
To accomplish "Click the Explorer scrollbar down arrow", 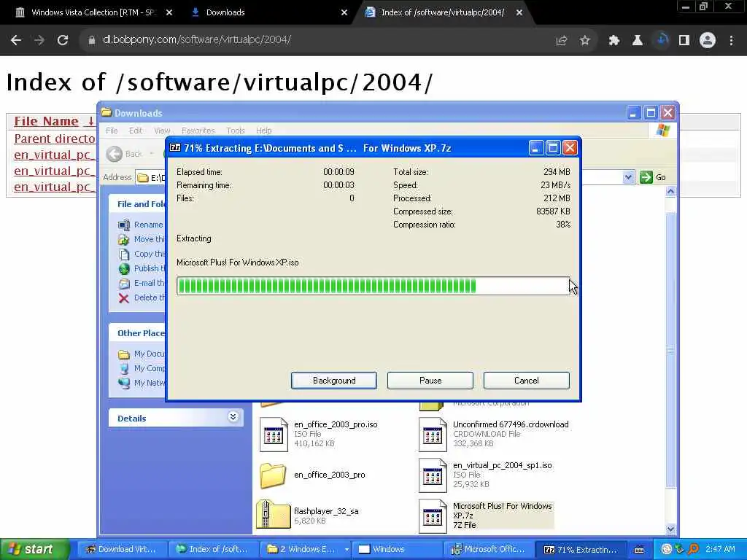I will [x=670, y=529].
